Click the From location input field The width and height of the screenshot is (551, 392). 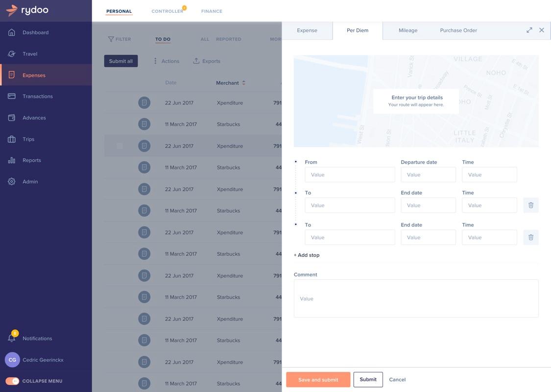pyautogui.click(x=350, y=174)
